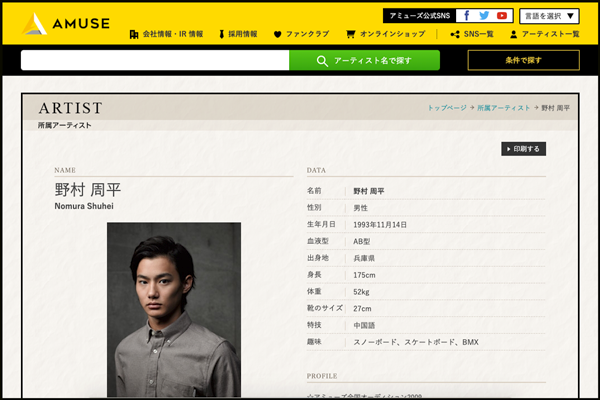Follow the トップページ breadcrumb link
The width and height of the screenshot is (600, 400).
click(x=447, y=107)
